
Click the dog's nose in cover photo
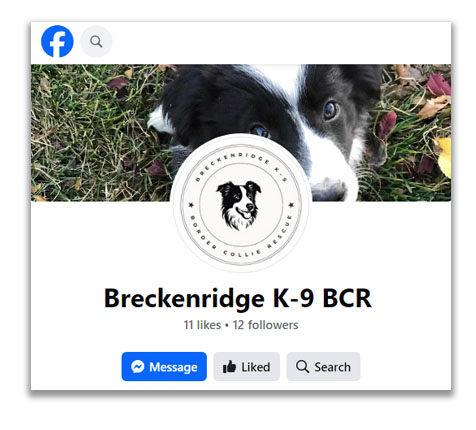click(x=329, y=190)
